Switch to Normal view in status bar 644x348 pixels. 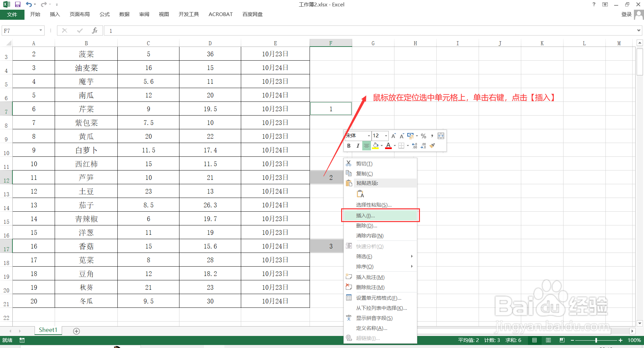click(535, 340)
